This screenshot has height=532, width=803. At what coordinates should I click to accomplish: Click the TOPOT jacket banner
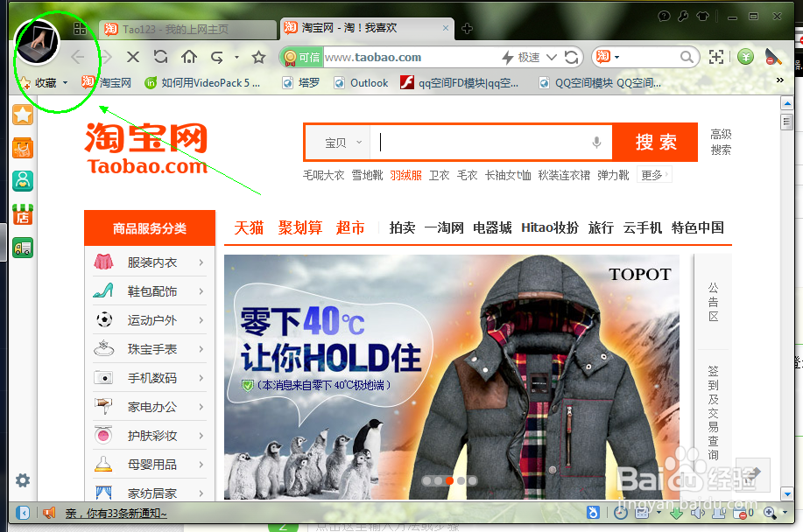pos(452,377)
